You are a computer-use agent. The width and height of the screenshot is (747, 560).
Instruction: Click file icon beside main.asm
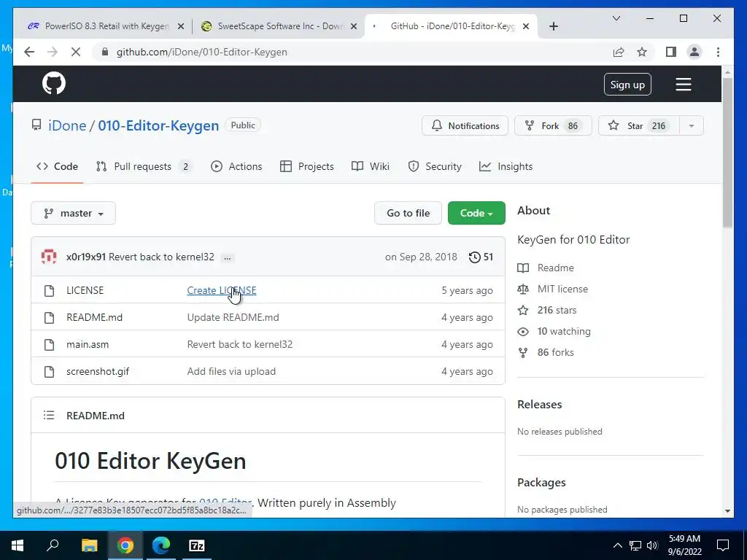click(49, 344)
